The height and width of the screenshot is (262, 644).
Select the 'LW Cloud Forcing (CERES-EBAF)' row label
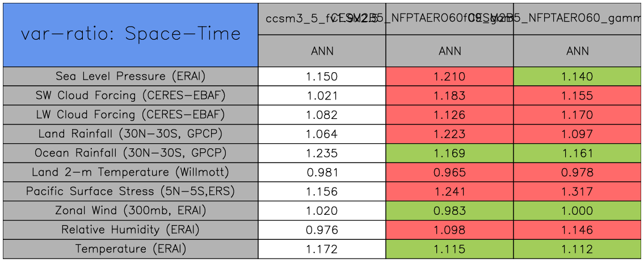(x=131, y=115)
